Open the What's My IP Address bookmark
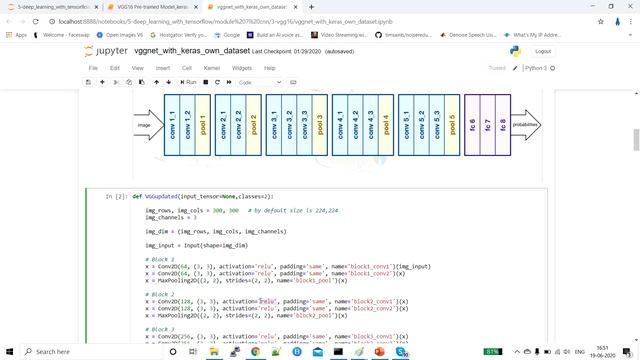Viewport: 640px width, 360px height. (x=532, y=35)
